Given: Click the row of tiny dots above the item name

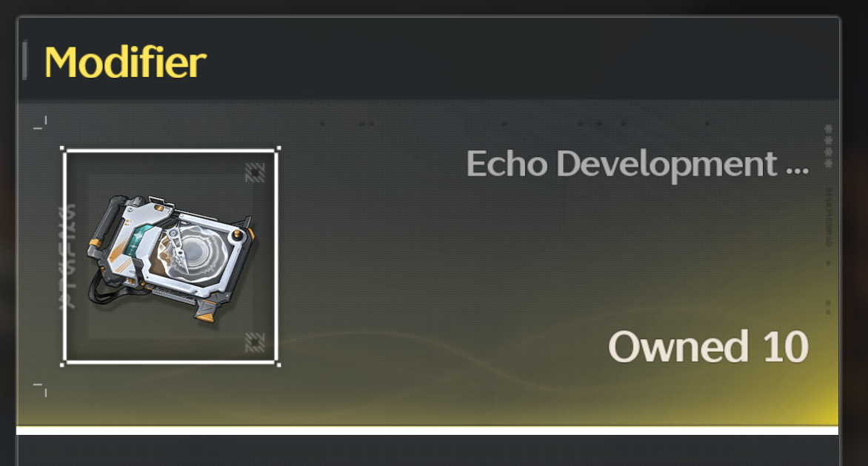Looking at the screenshot, I should click(515, 124).
